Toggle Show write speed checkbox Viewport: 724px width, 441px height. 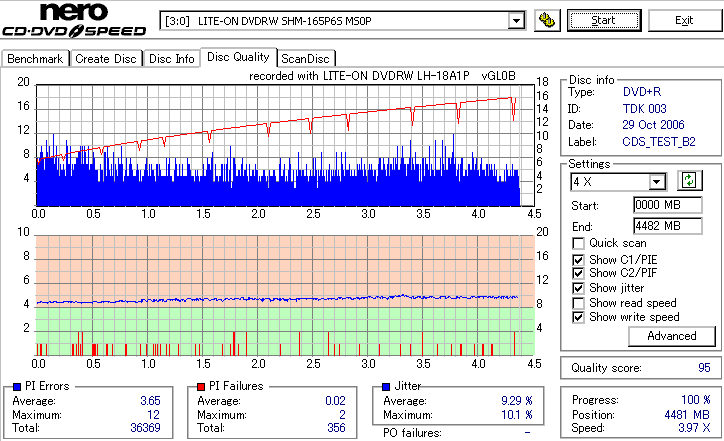tap(578, 317)
